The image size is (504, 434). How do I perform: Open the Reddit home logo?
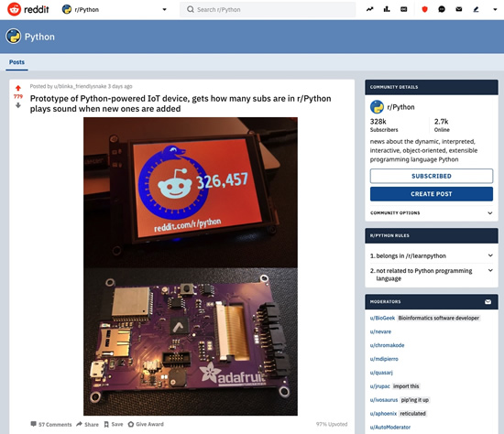click(28, 9)
